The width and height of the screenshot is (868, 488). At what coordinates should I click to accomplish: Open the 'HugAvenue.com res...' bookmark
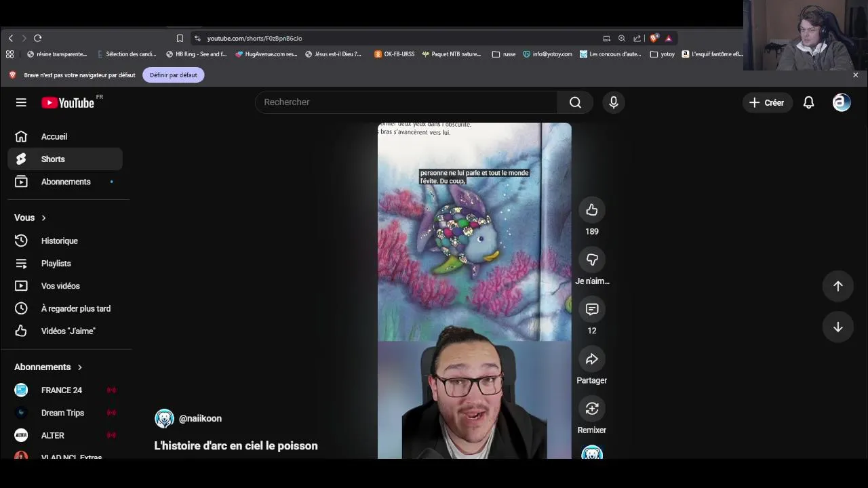pyautogui.click(x=266, y=54)
